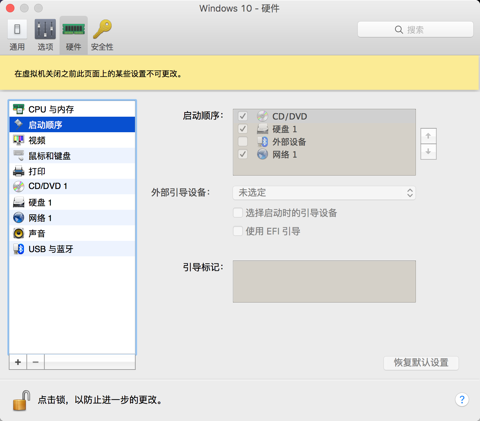Remove device with the minus button
The width and height of the screenshot is (480, 421).
click(36, 362)
